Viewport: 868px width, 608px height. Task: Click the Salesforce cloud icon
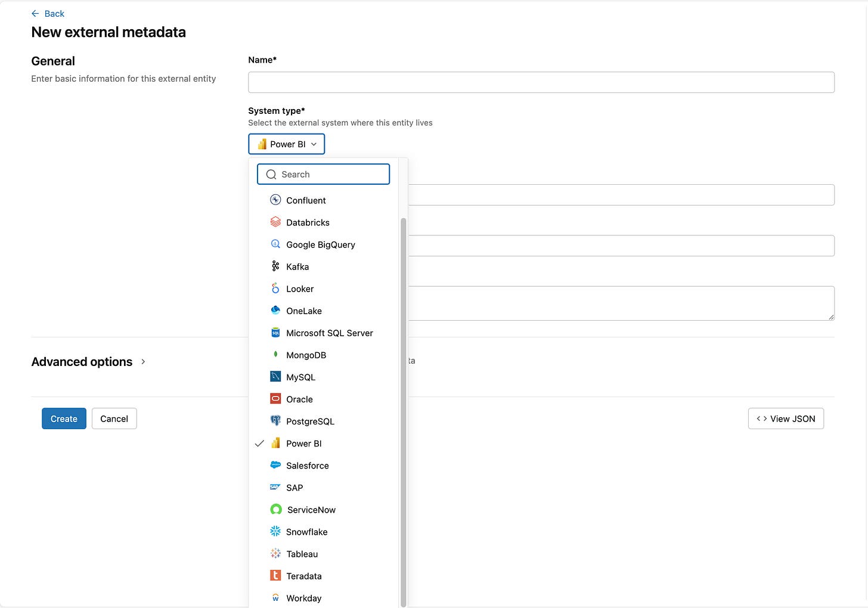pos(275,465)
